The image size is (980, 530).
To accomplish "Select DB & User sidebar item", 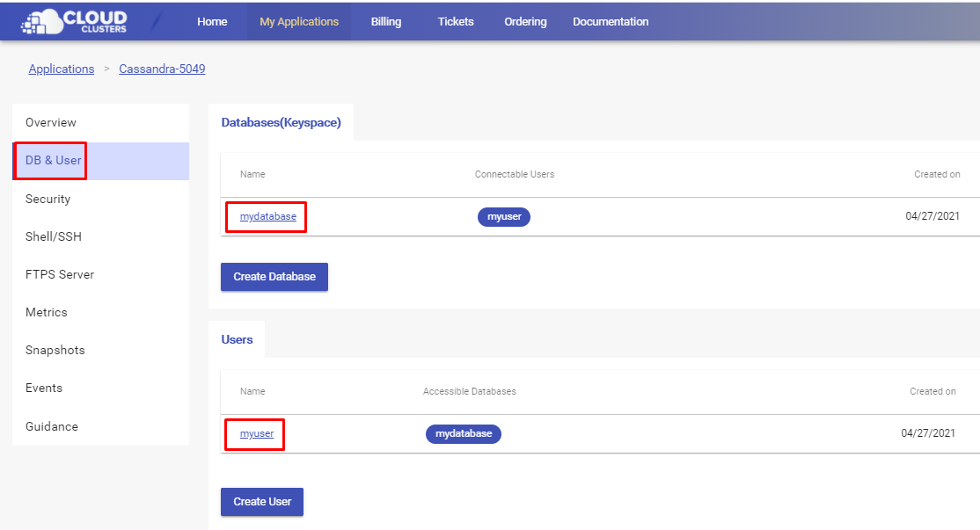I will 54,161.
